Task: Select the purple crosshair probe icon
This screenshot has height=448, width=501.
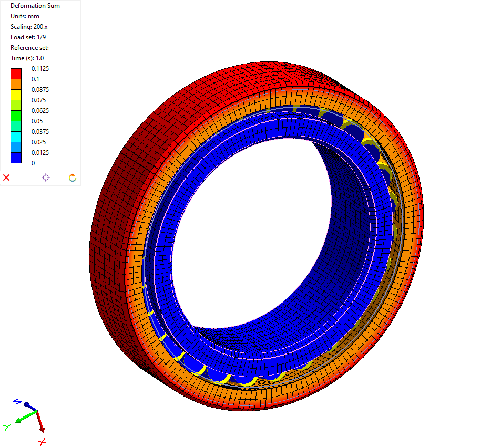Action: 46,178
